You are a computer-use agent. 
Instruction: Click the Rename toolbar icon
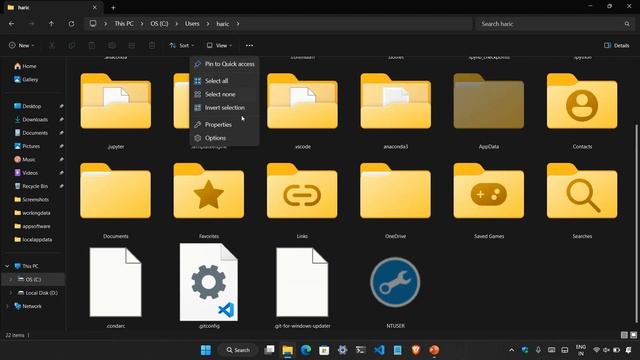point(112,45)
